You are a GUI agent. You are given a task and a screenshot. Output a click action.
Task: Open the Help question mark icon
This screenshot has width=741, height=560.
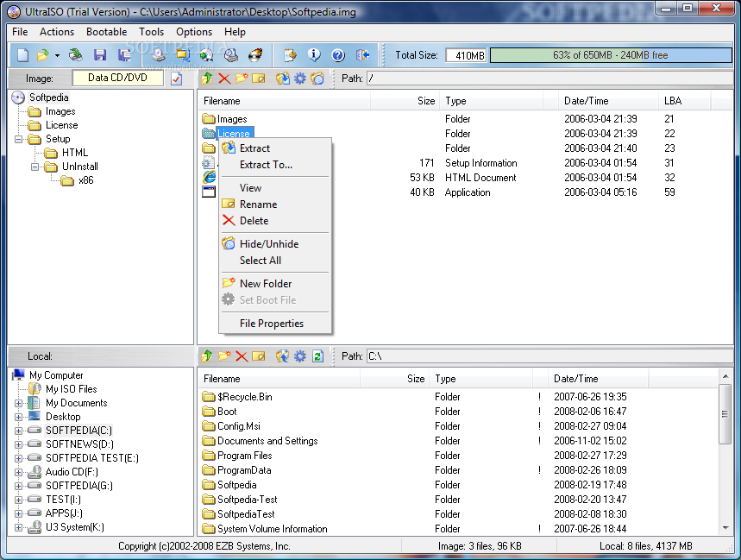(x=338, y=55)
